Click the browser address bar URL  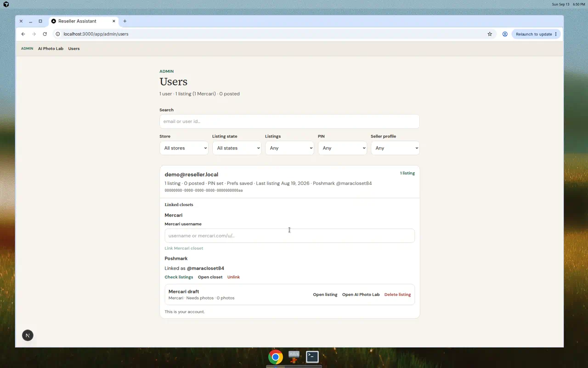(96, 34)
